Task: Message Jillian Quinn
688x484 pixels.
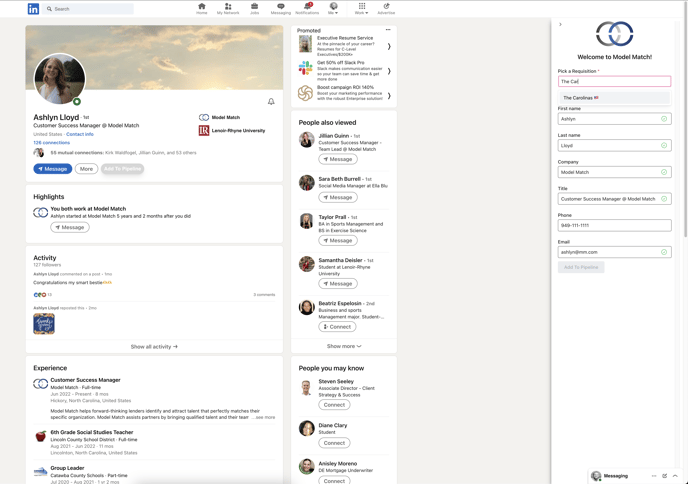Action: [x=338, y=159]
